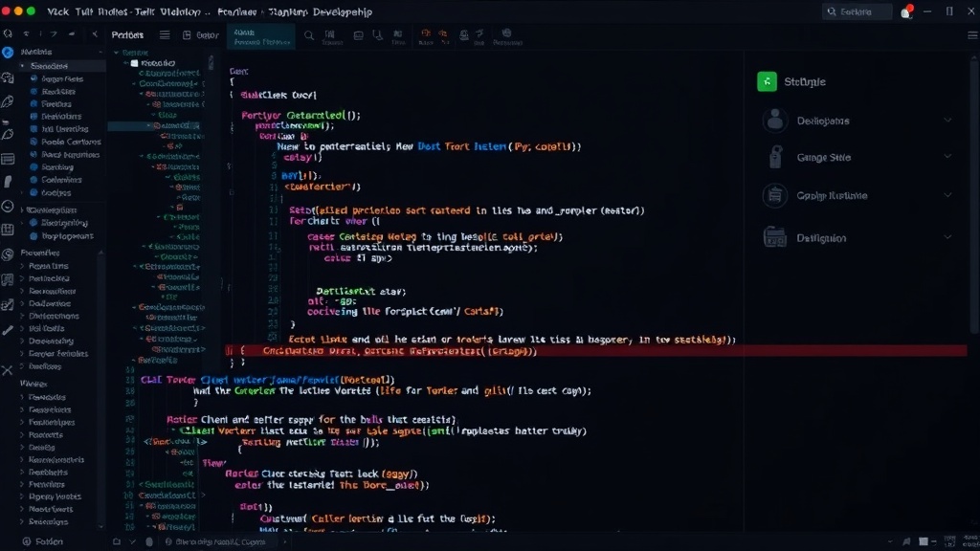Click the file tree's vertical scrollbar thumb
980x551 pixels.
211,62
